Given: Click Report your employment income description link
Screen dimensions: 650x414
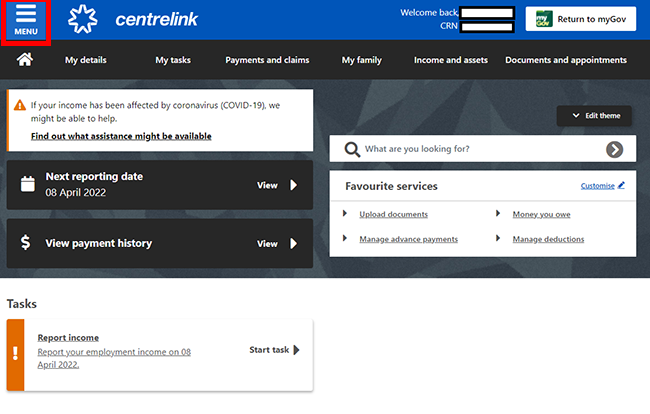Looking at the screenshot, I should click(x=114, y=358).
